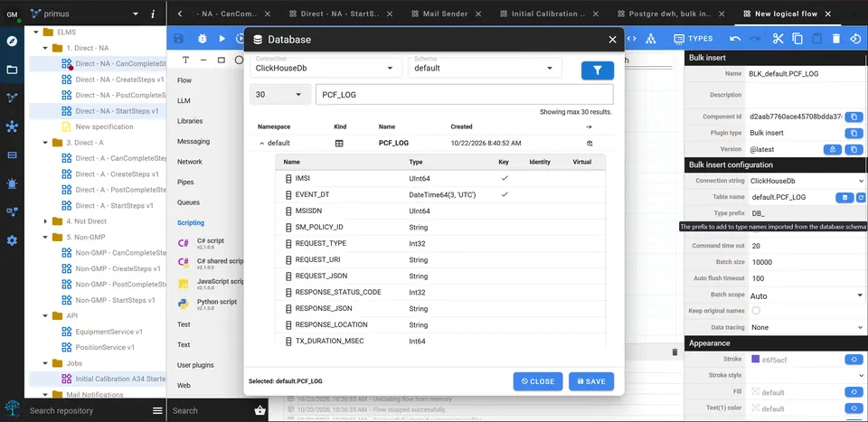The image size is (868, 422).
Task: Click the grayed-out save disk icon in toolbar
Action: pos(178,39)
